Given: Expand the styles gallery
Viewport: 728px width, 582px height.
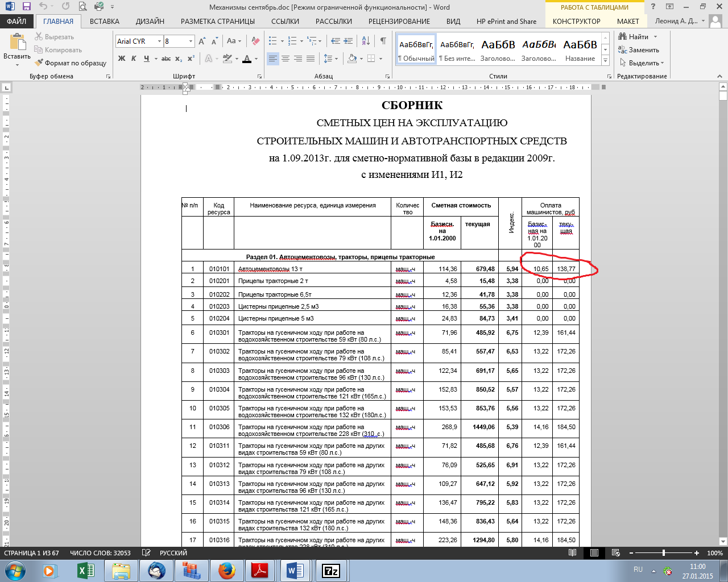Looking at the screenshot, I should click(606, 61).
